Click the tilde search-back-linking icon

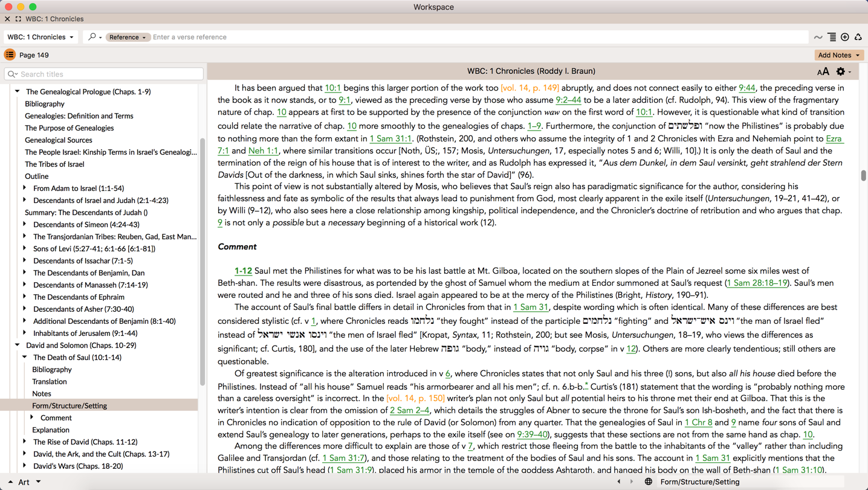818,37
